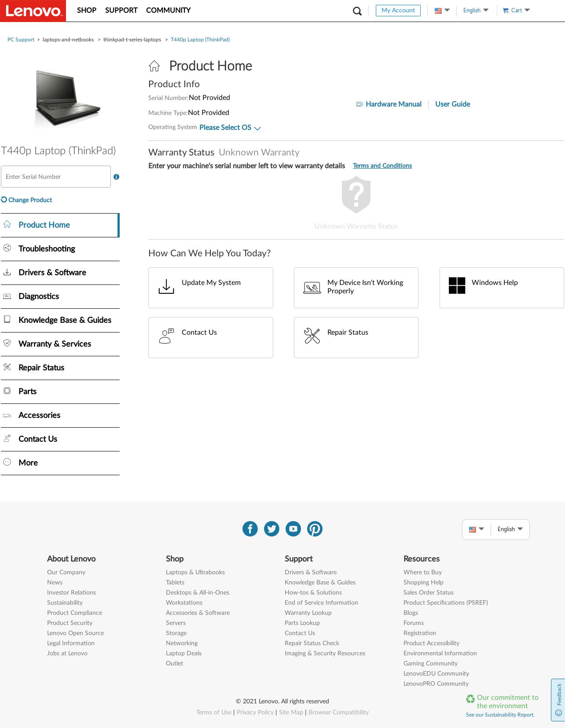Click the person chat icon on Contact Us card
This screenshot has width=565, height=728.
pos(166,336)
